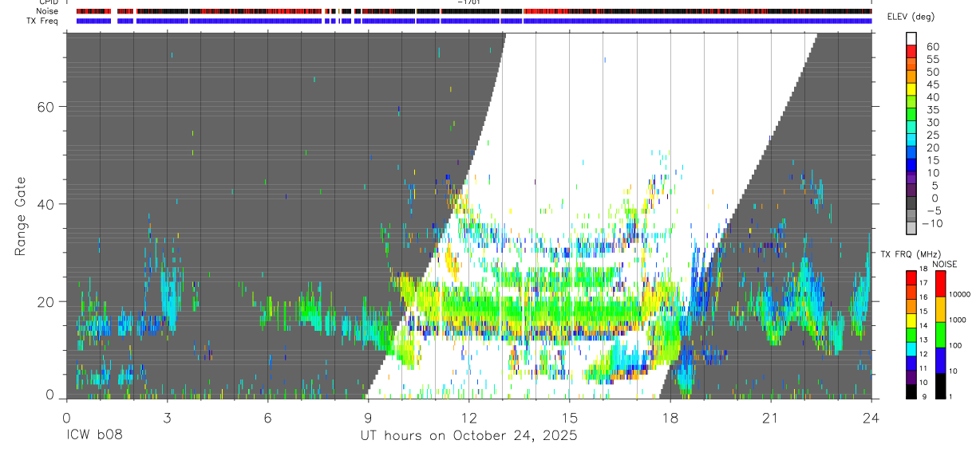Viewport: 980px width, 452px height.
Task: Click the blue ELEV colorbar segment below 20
Action: click(x=911, y=152)
